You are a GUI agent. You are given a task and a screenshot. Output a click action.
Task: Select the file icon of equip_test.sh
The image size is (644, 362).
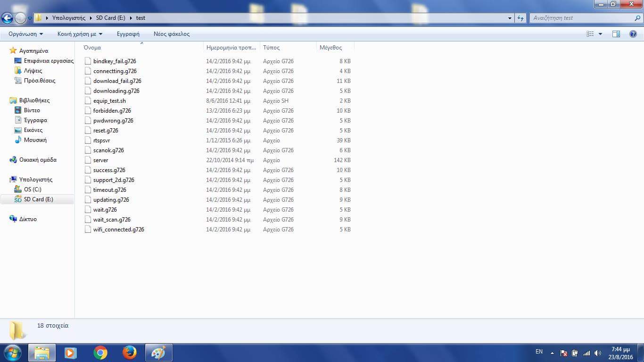pyautogui.click(x=88, y=101)
